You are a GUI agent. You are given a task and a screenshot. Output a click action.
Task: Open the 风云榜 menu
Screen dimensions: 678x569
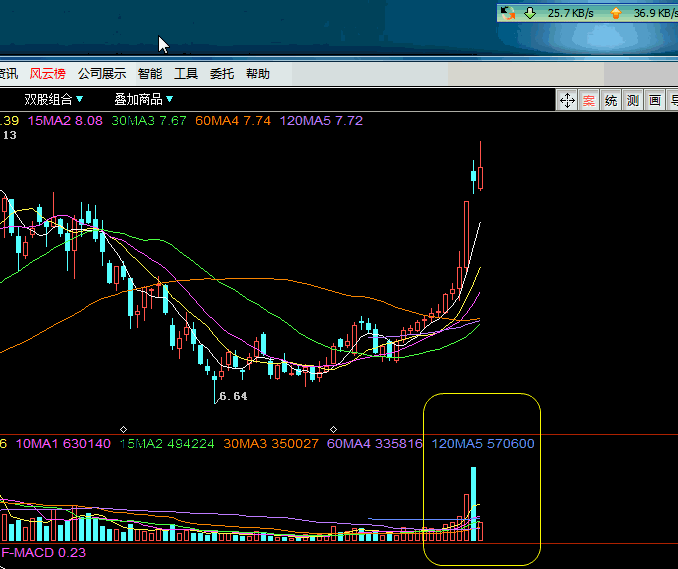pyautogui.click(x=48, y=74)
